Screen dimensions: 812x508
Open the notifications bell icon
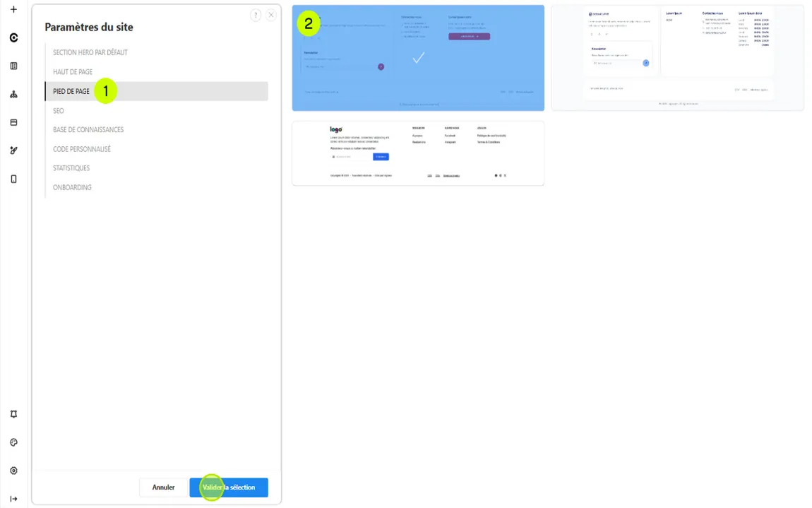(x=13, y=414)
